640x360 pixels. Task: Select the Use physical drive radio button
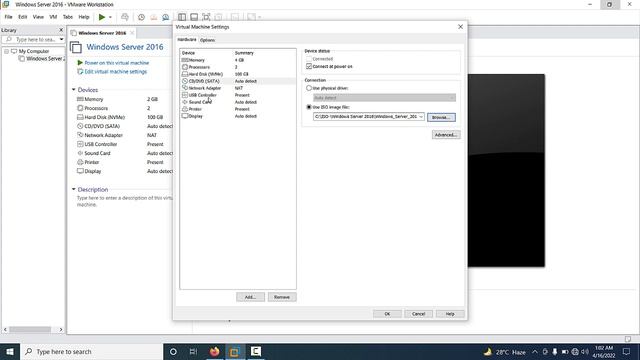[309, 88]
